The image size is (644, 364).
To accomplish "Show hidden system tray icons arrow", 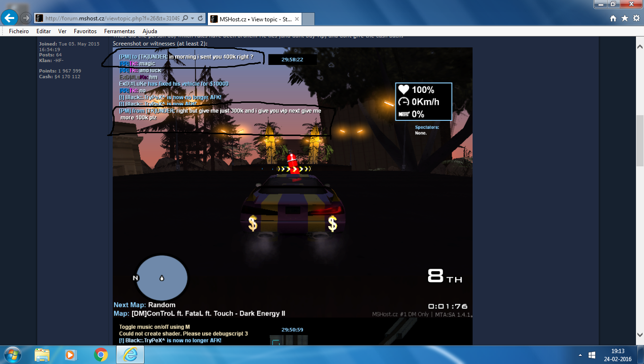I will pyautogui.click(x=580, y=355).
